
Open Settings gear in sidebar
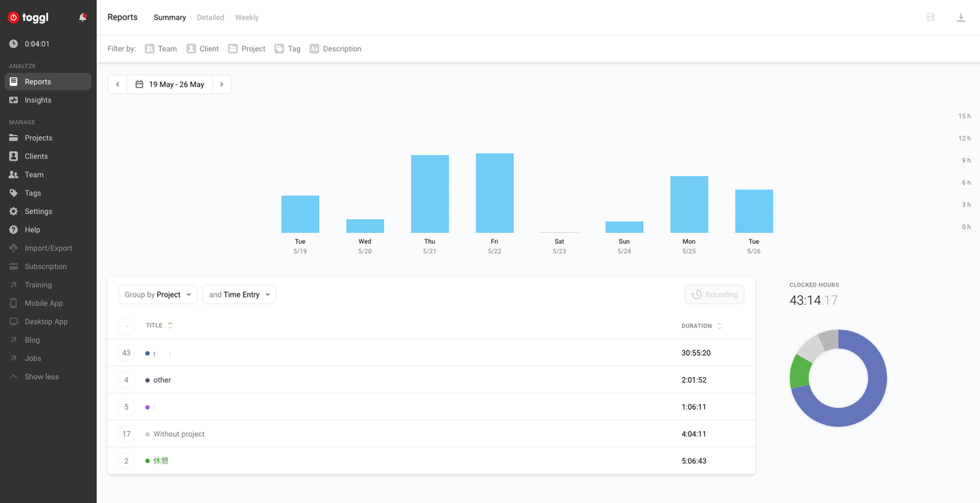click(x=14, y=212)
